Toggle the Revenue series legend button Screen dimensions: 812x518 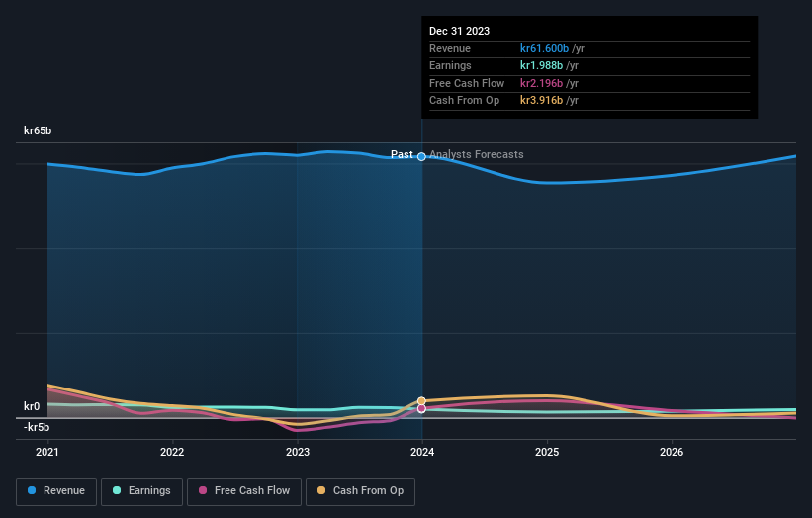tap(56, 491)
